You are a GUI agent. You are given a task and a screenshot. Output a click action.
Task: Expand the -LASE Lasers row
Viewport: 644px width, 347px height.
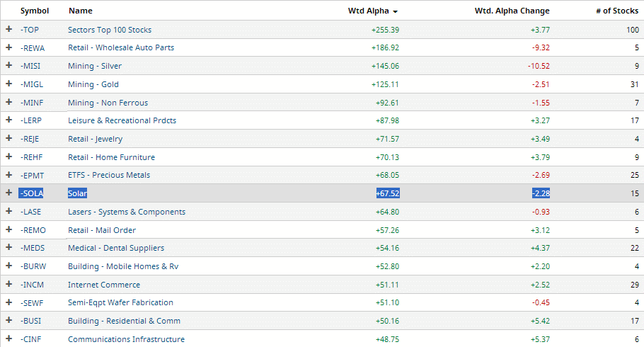click(8, 211)
